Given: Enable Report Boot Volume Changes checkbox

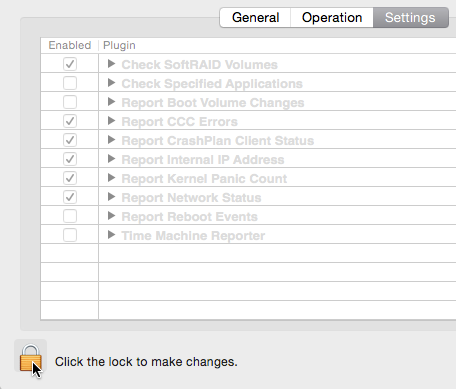Looking at the screenshot, I should click(70, 102).
